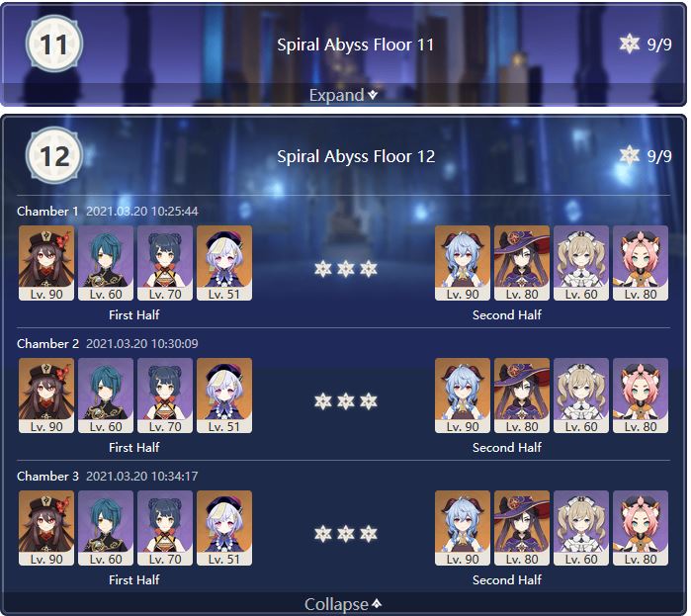Screen dimensions: 691x616
Task: Select Mona Lv. 80 in Chamber 2
Action: click(522, 396)
